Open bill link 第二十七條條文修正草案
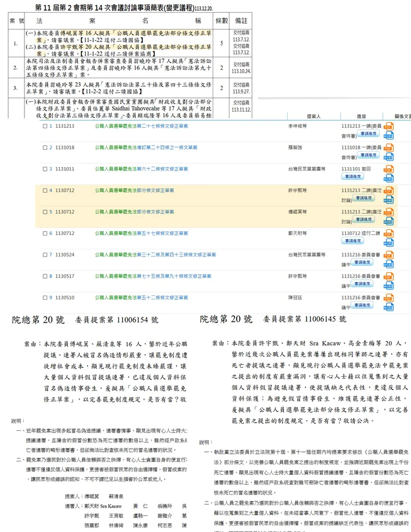This screenshot has width=411, height=532. 163,126
